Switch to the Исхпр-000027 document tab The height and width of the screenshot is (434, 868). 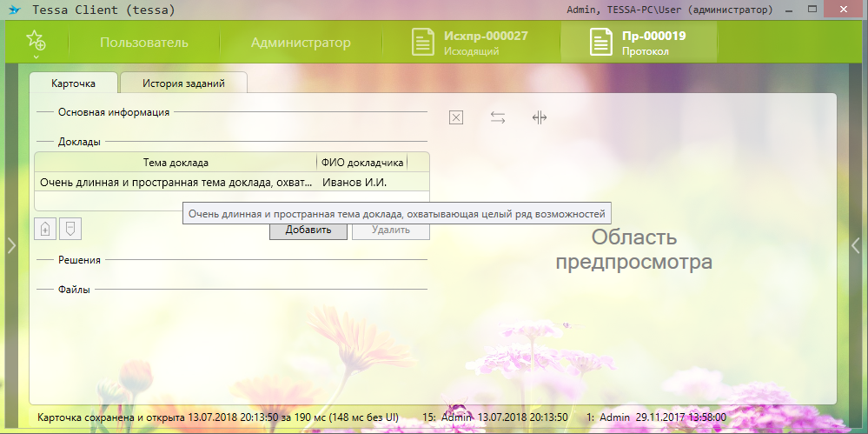[x=470, y=43]
